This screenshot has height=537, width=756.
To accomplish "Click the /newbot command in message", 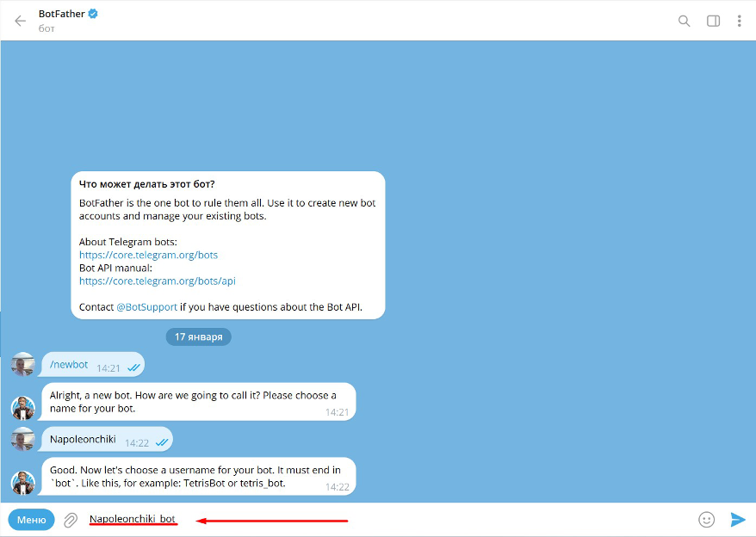I will click(69, 364).
